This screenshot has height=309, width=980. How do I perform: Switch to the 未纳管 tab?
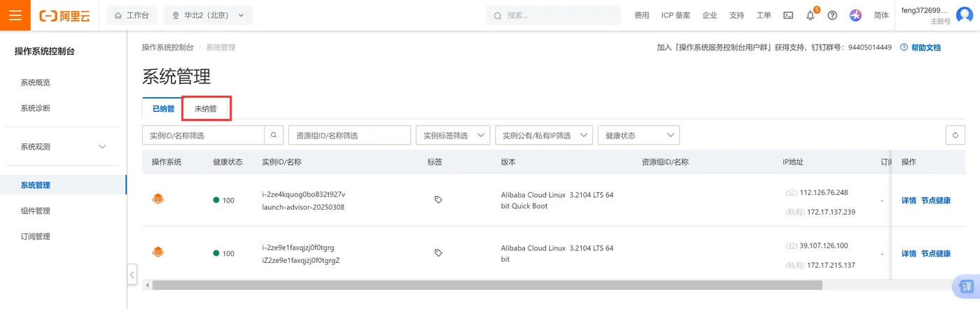[x=206, y=108]
